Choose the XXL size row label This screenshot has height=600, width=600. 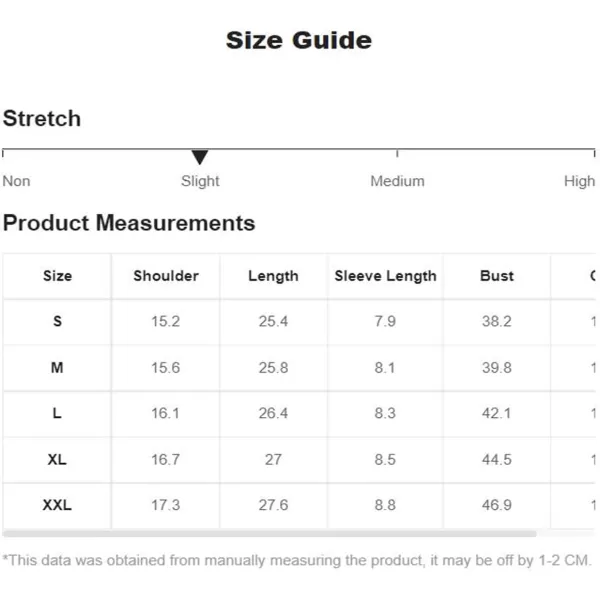(x=57, y=506)
